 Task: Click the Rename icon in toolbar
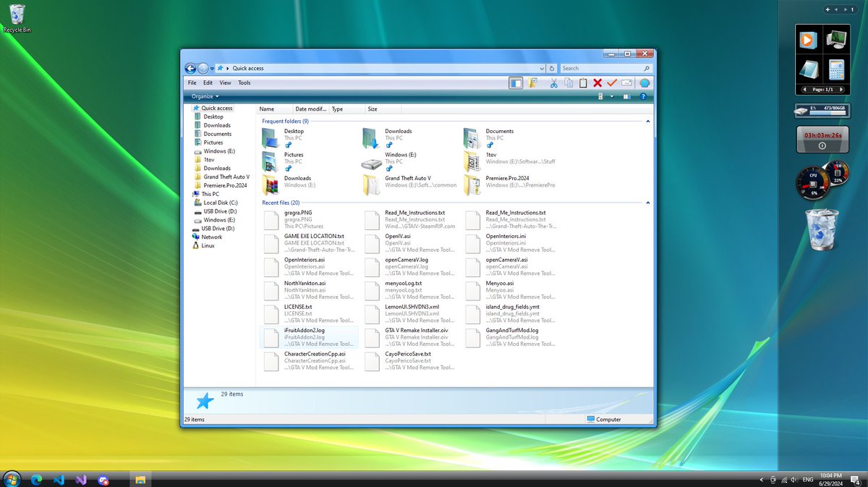tap(626, 83)
